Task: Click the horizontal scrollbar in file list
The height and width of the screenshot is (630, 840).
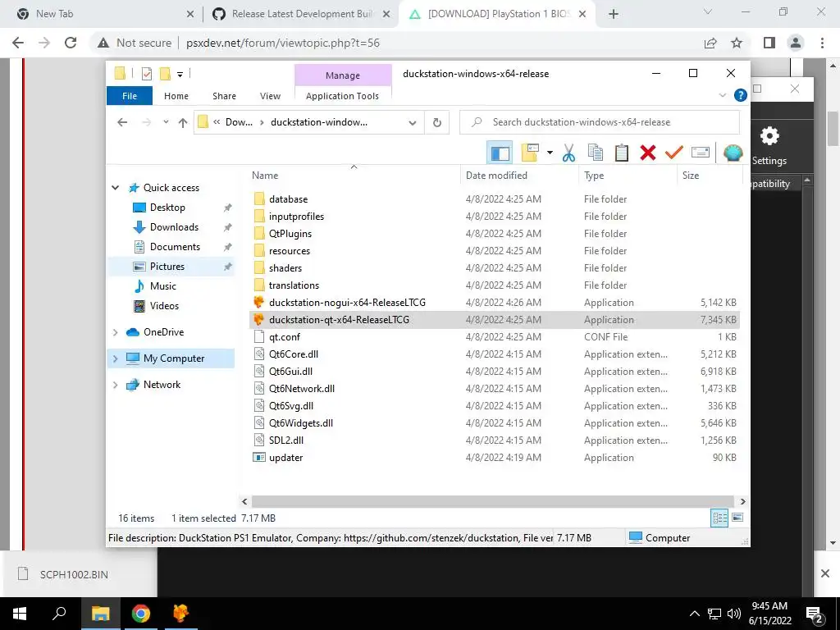Action: pyautogui.click(x=492, y=501)
